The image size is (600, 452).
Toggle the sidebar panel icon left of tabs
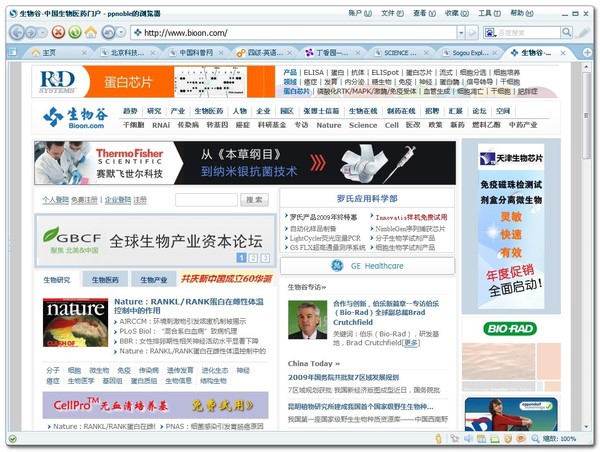[12, 52]
